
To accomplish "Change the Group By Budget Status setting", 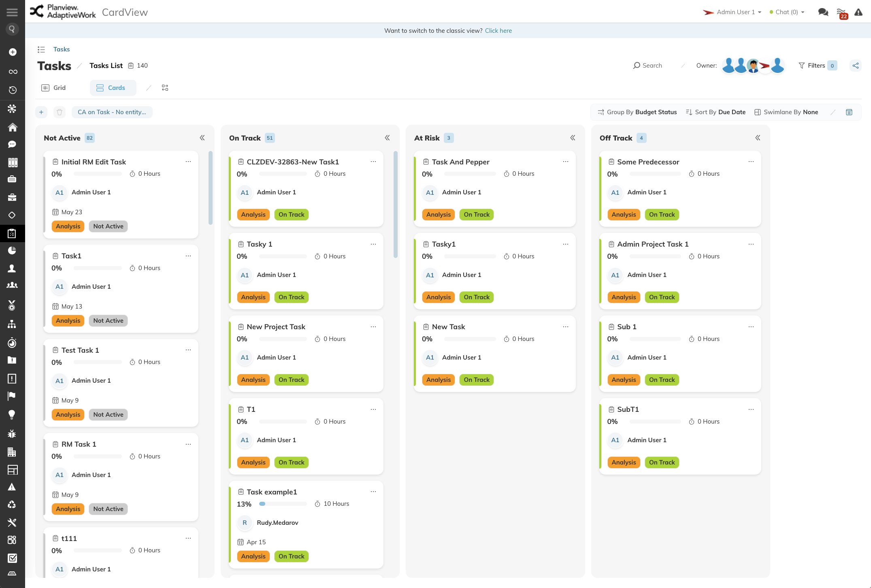I will click(640, 112).
